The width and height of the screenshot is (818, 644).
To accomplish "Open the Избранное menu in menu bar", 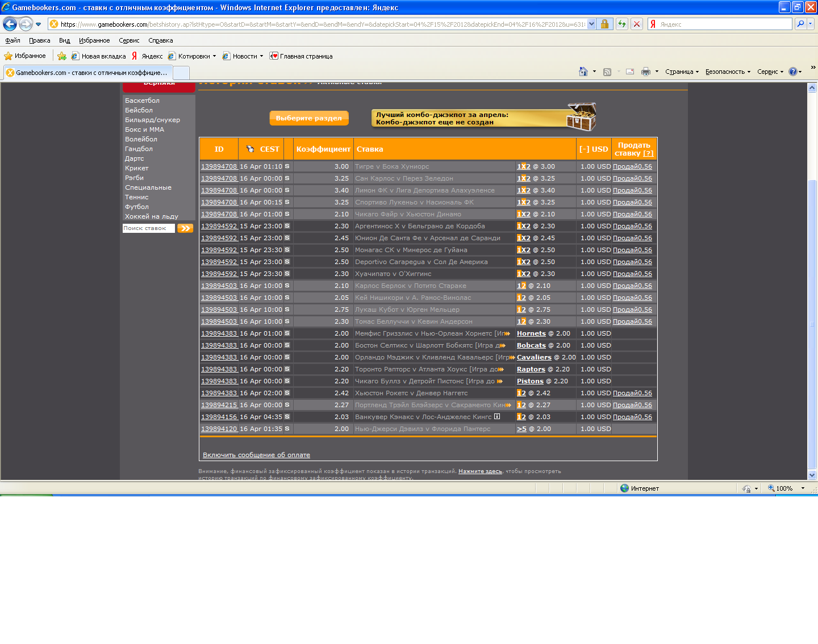I will [94, 40].
